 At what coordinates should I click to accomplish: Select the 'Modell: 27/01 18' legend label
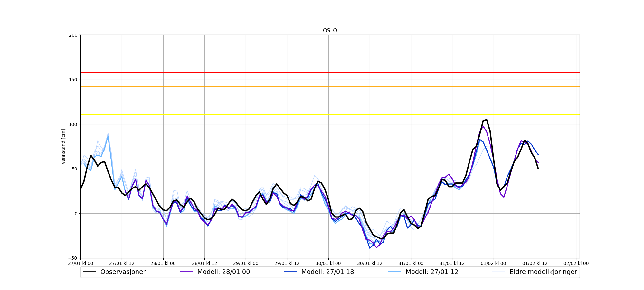(x=327, y=272)
